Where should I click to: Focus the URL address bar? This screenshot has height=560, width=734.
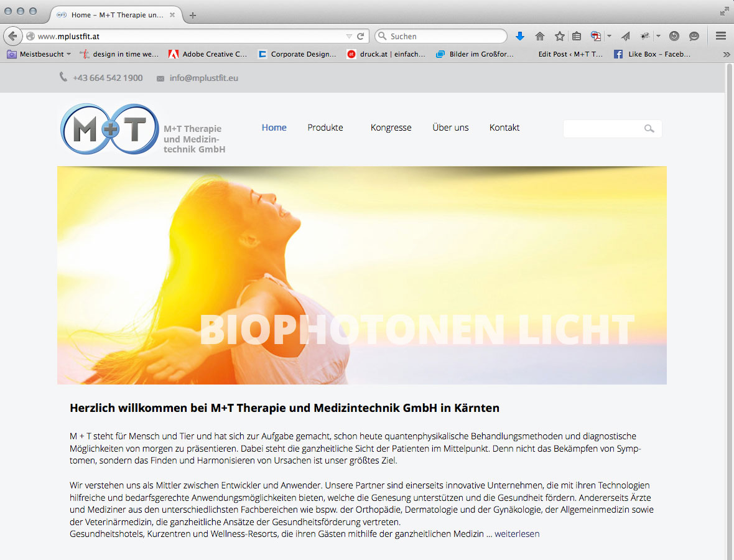click(x=190, y=36)
